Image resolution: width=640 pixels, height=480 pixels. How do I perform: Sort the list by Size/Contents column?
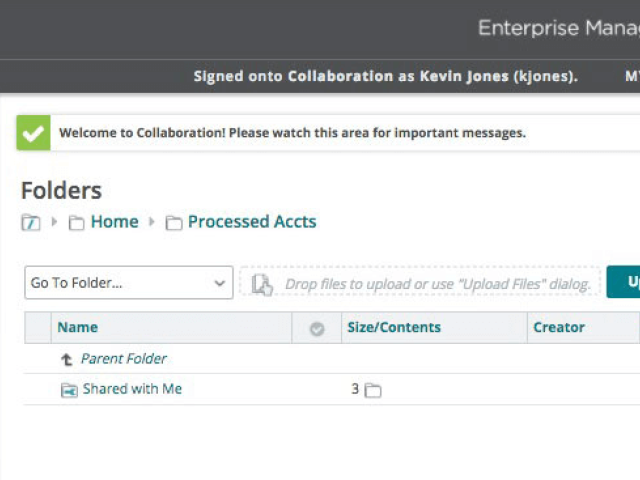pyautogui.click(x=394, y=327)
